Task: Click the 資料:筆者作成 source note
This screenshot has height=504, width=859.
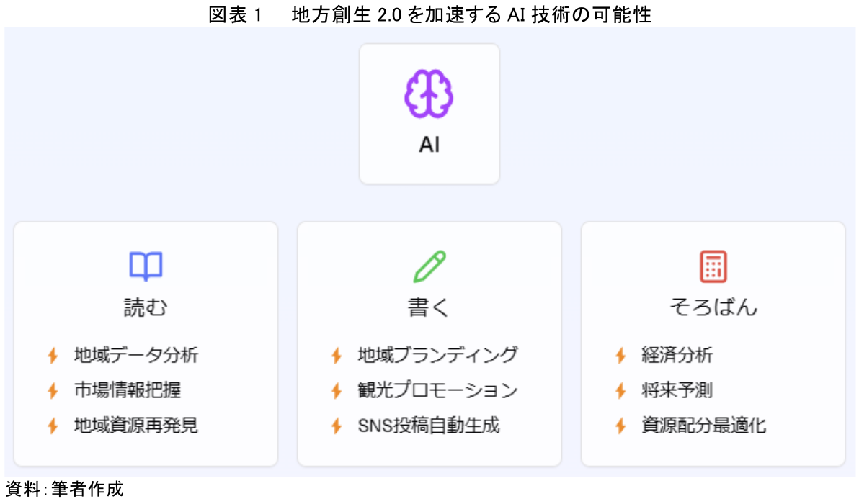Action: point(65,489)
